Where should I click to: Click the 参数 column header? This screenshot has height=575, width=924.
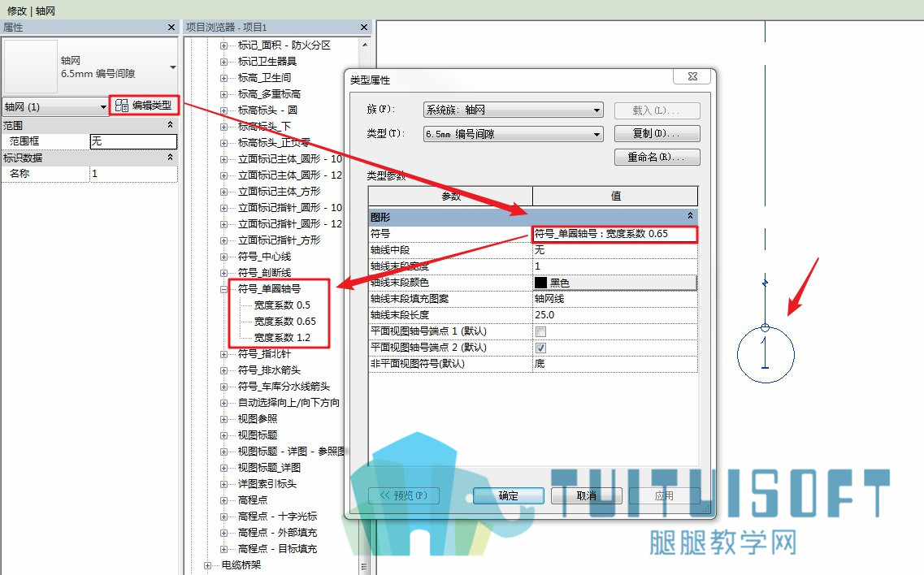(x=451, y=197)
